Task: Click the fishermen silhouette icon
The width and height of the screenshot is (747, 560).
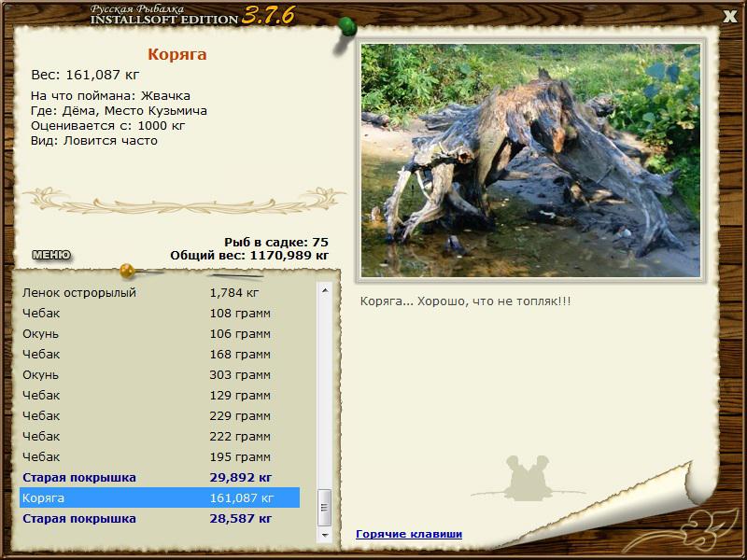Action: point(528,478)
